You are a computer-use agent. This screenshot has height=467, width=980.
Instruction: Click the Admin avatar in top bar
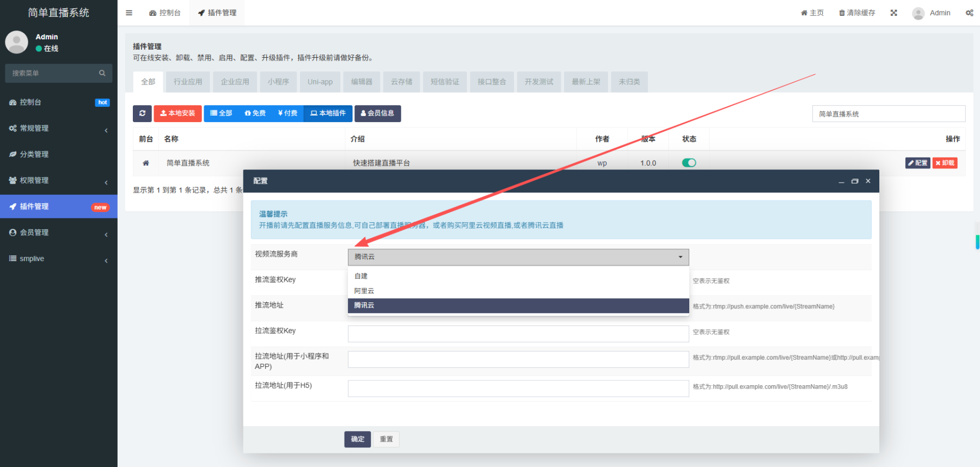pyautogui.click(x=918, y=13)
